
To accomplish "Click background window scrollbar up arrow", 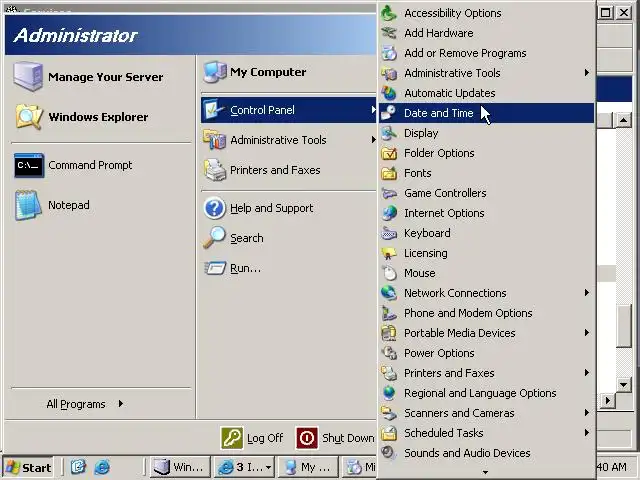I will (623, 120).
